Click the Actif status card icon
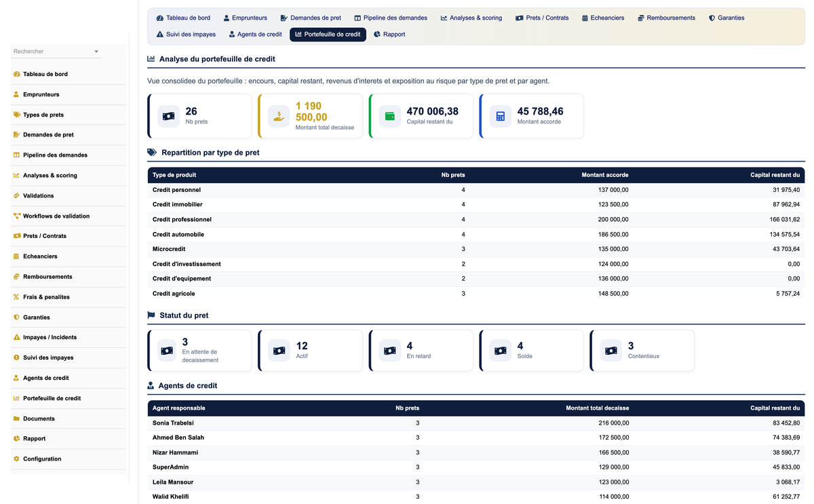814x504 pixels. pyautogui.click(x=279, y=351)
